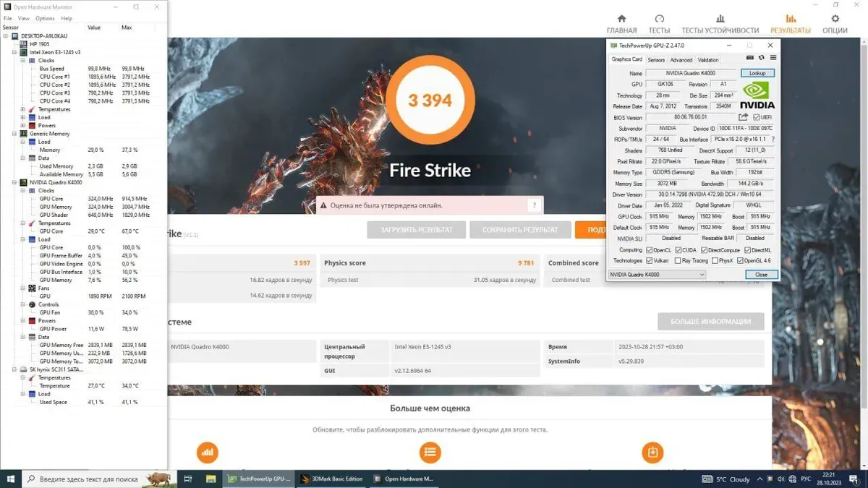Click the GPU-Z Lookup button
This screenshot has height=488, width=868.
757,73
